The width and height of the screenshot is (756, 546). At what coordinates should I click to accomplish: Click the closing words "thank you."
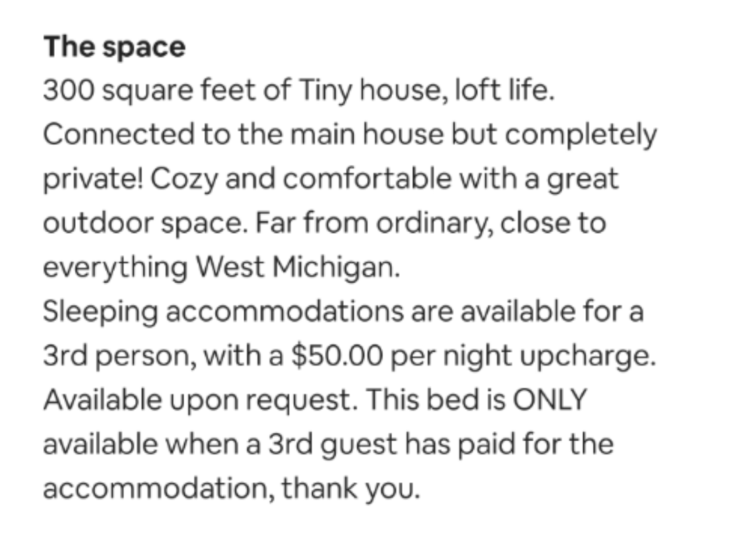[351, 488]
